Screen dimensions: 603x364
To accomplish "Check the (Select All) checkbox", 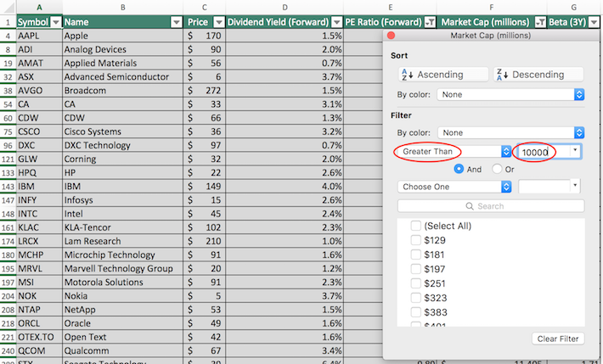I will pos(416,226).
